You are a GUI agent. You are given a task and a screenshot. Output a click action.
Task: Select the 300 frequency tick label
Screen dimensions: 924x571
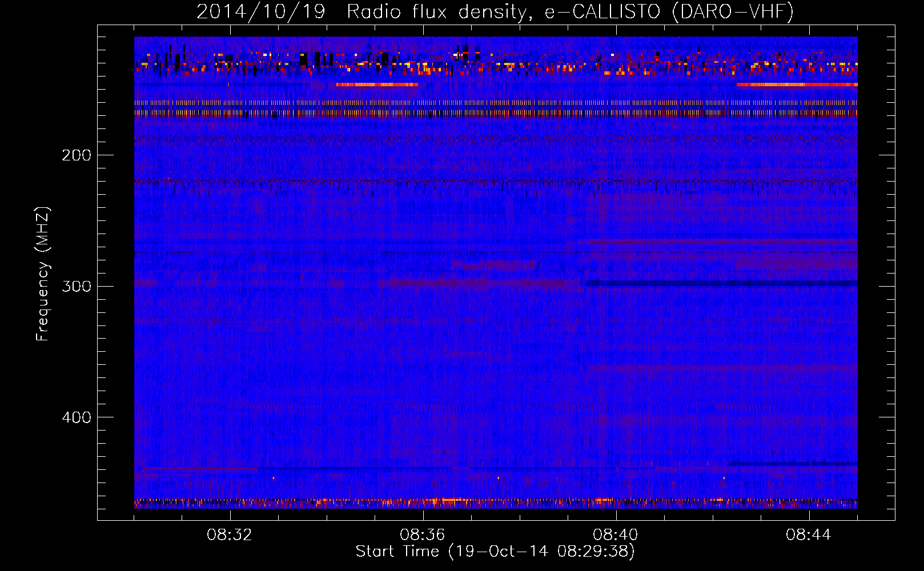[x=76, y=286]
